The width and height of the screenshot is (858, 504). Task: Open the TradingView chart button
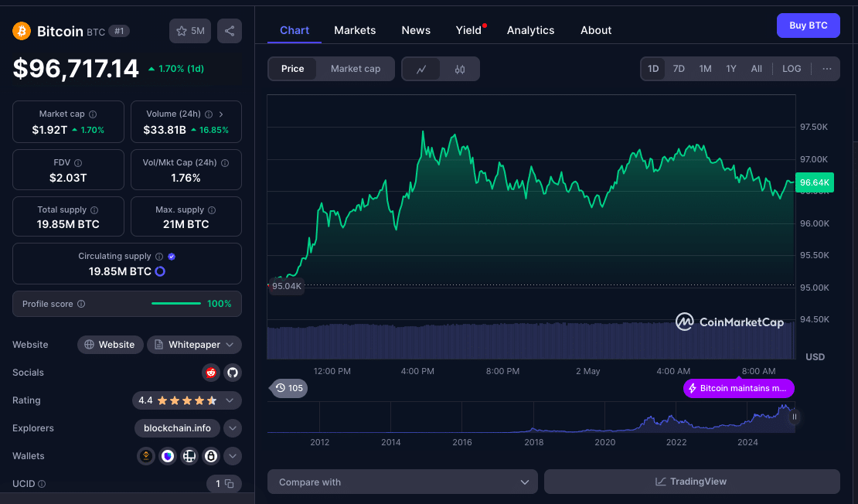pos(692,482)
